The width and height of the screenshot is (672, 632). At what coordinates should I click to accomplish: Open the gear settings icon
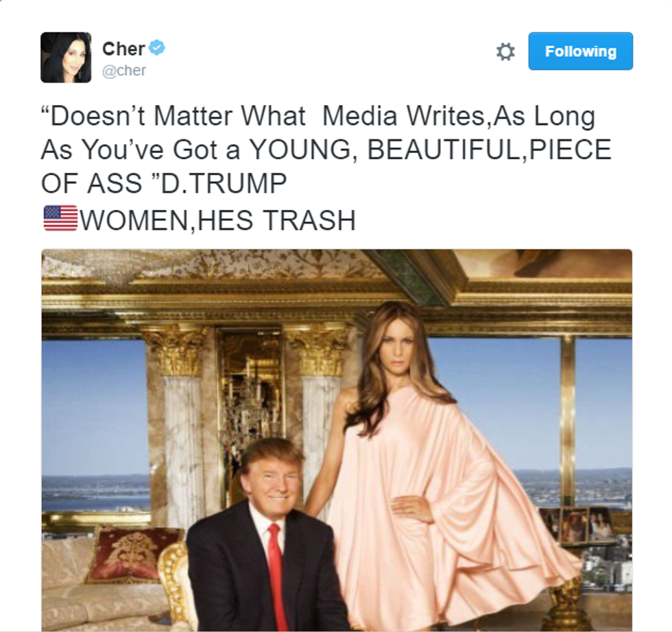click(x=505, y=52)
